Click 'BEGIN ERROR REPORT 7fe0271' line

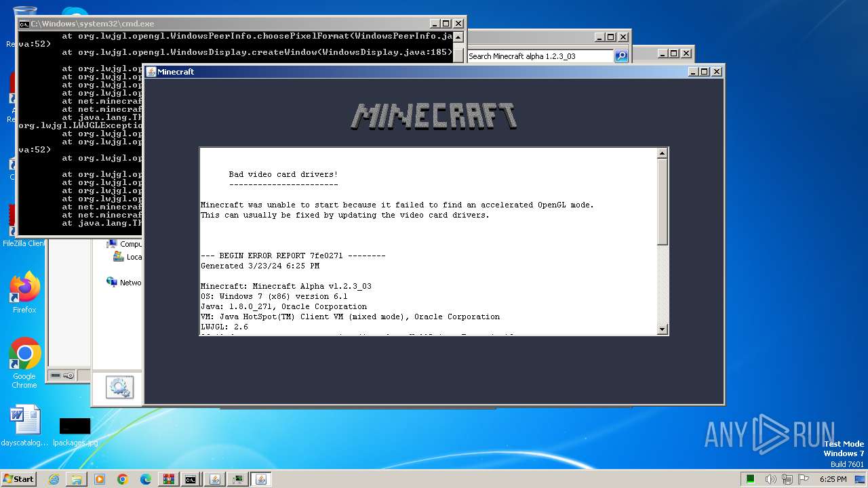click(293, 256)
